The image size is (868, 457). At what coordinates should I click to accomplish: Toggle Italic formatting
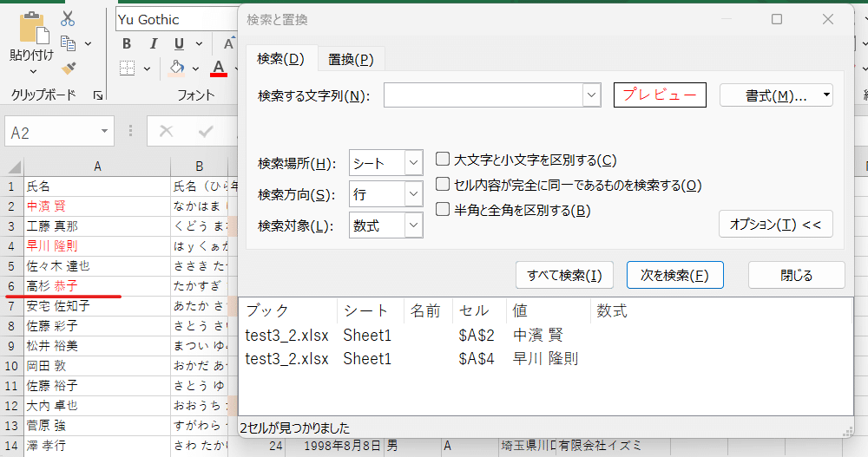[x=154, y=43]
